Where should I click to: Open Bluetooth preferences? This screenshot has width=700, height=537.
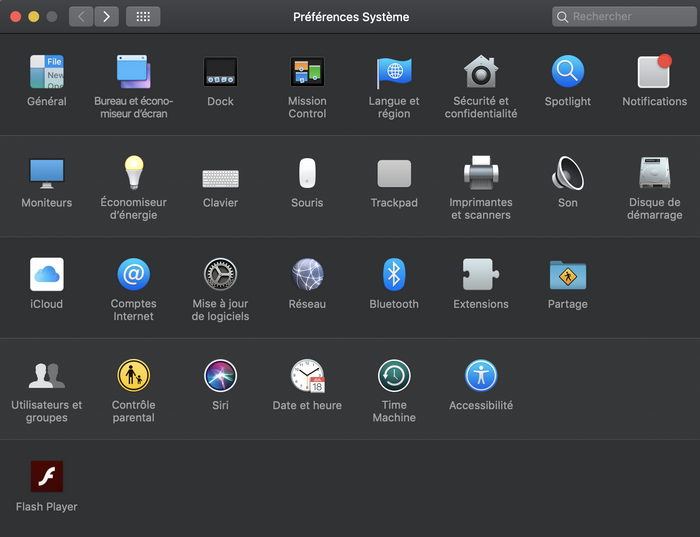point(394,274)
